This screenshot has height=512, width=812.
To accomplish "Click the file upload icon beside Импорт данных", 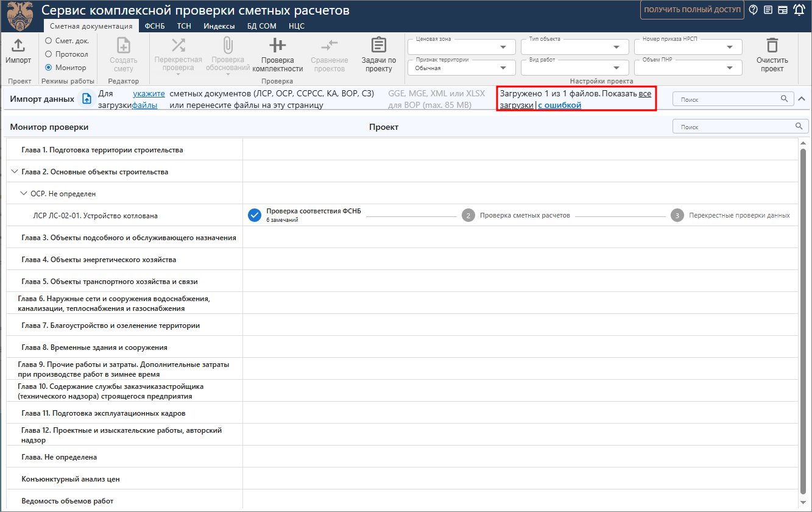I will (86, 99).
